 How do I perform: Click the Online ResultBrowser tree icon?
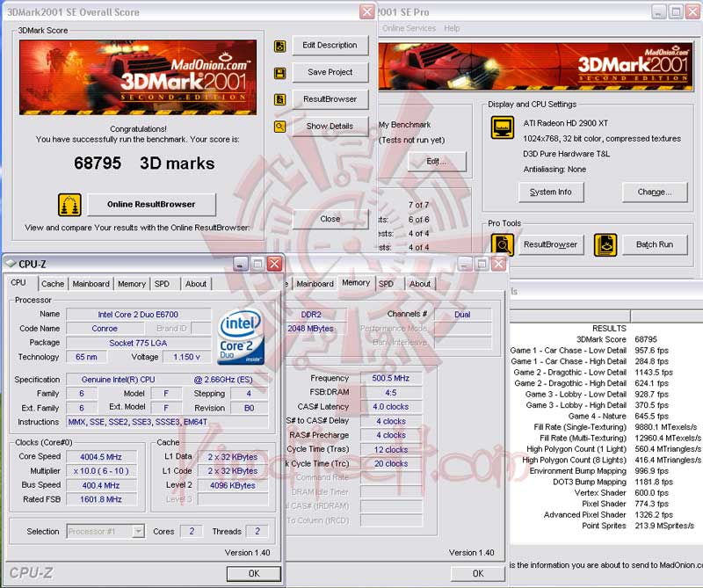(69, 205)
